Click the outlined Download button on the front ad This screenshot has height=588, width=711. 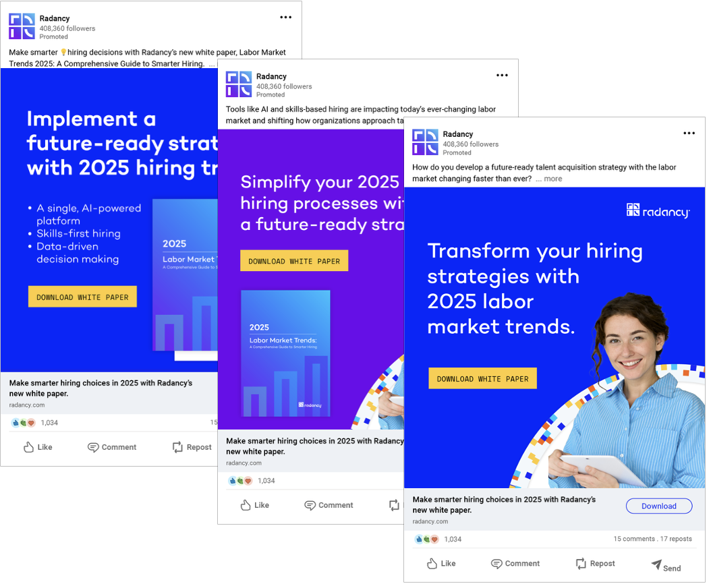659,506
